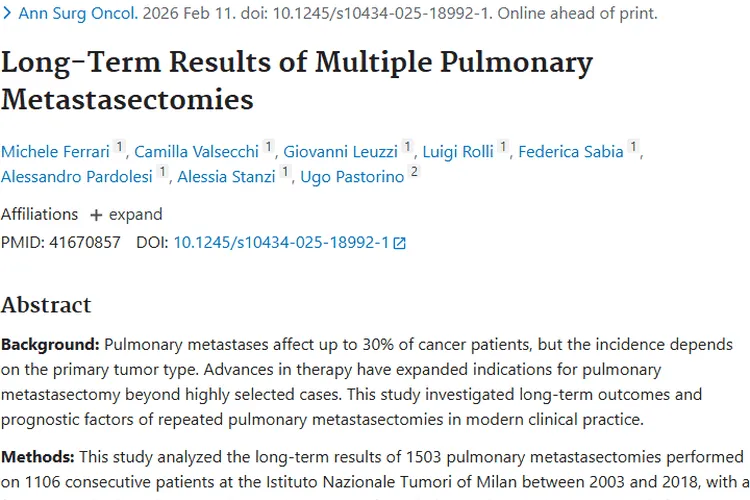750x500 pixels.
Task: Click the chevron before Ann Surg Oncol
Action: pos(7,14)
